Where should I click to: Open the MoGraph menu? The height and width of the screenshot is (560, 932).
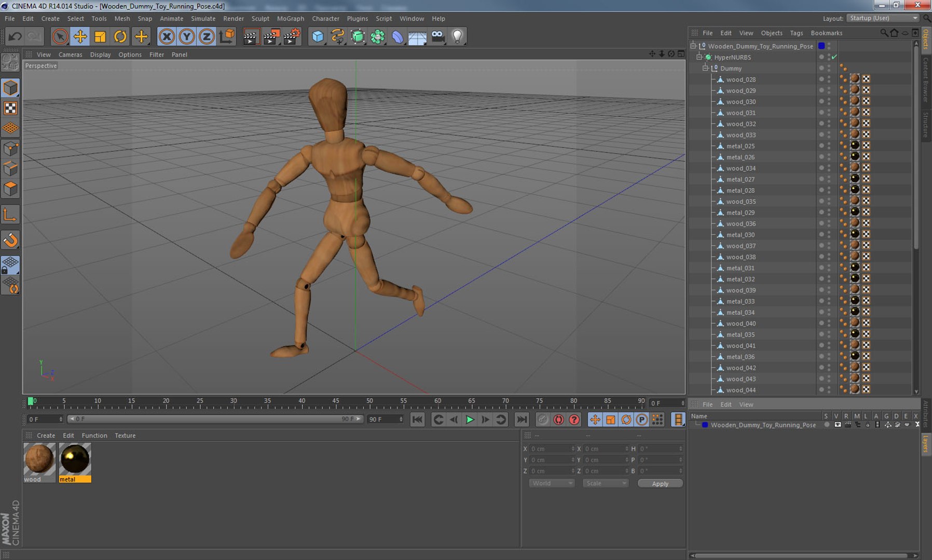pos(291,19)
